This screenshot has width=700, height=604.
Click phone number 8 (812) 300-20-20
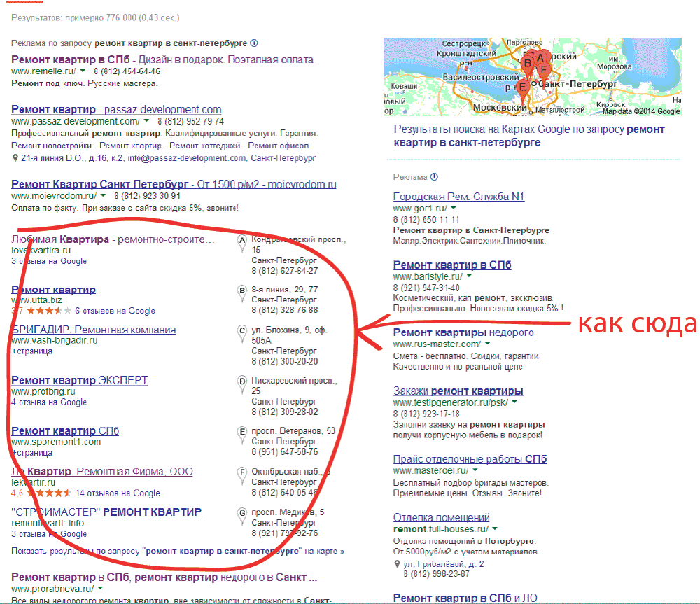click(x=285, y=362)
